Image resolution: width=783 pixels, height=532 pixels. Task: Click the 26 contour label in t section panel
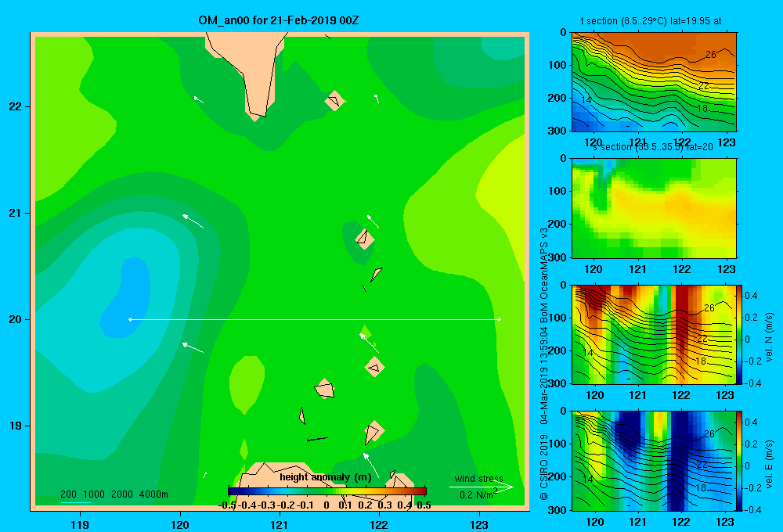[711, 55]
